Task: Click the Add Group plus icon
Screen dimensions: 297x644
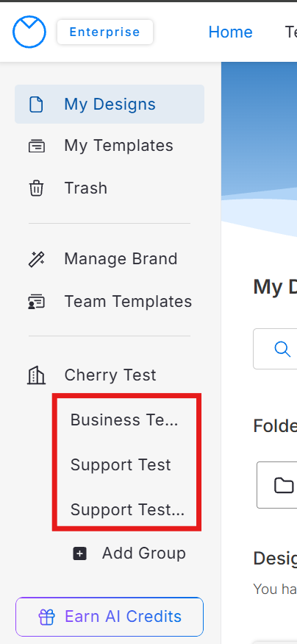Action: click(x=79, y=553)
